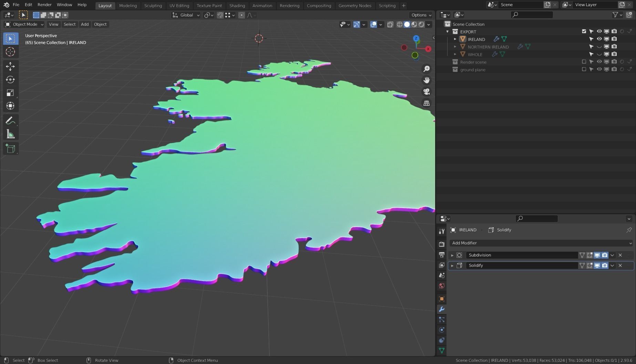
Task: Toggle visibility of WHOLE object
Action: 599,54
